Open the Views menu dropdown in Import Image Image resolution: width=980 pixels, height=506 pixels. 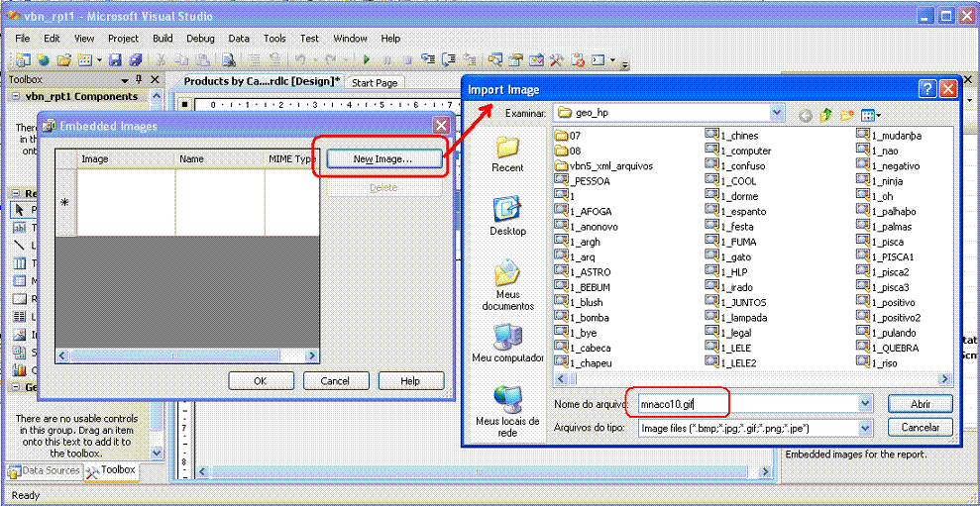tap(871, 115)
